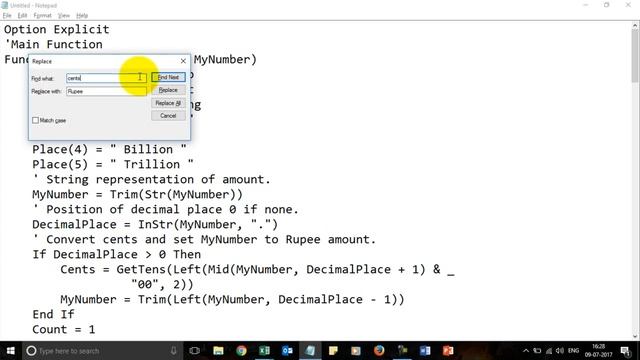Click the scroll down arrow of the editor
Viewport: 640px width, 360px height.
click(635, 336)
